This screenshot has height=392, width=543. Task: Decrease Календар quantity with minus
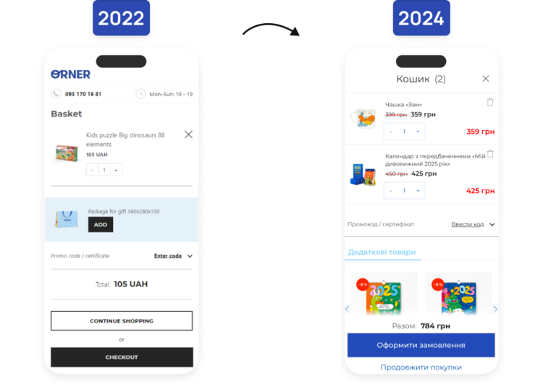tap(391, 191)
